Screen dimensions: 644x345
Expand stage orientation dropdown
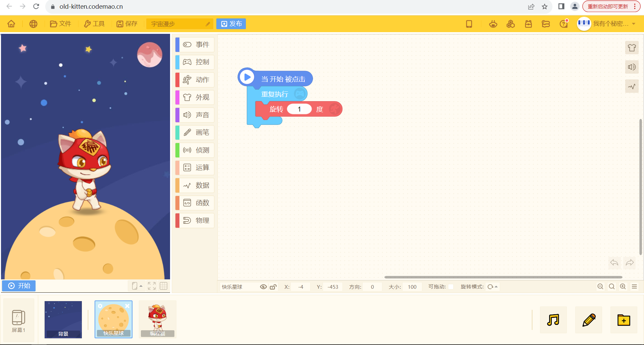click(x=137, y=286)
